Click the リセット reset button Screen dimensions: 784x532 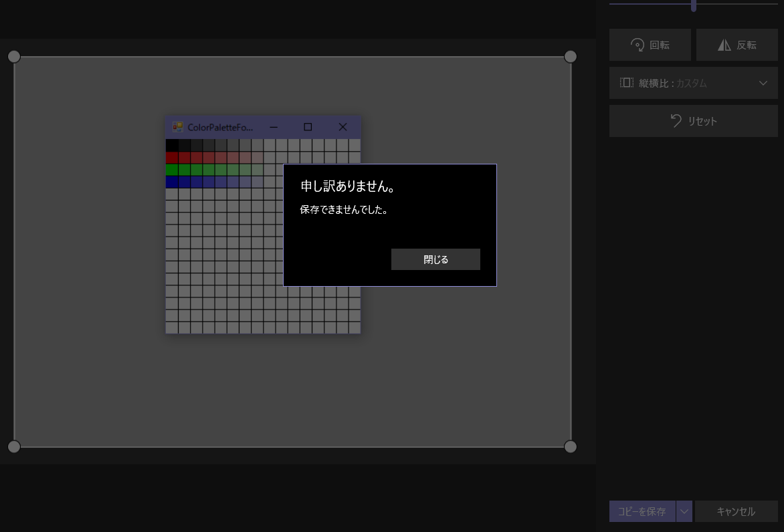click(x=694, y=121)
